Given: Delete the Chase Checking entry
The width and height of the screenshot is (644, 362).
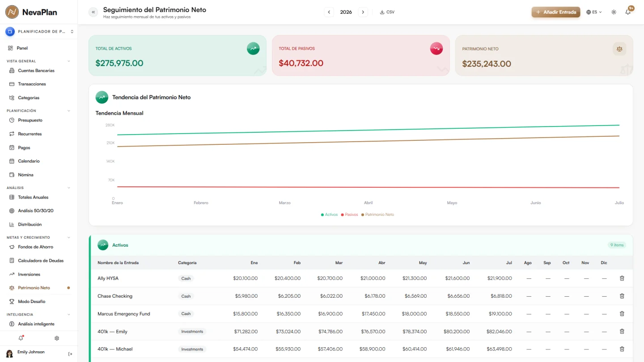Looking at the screenshot, I should [622, 296].
